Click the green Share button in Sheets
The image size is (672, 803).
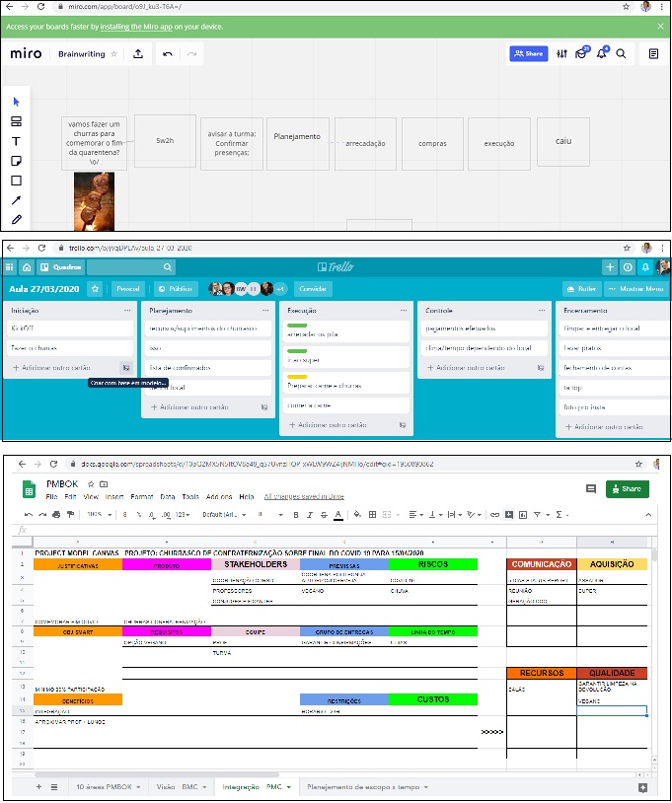tap(628, 488)
